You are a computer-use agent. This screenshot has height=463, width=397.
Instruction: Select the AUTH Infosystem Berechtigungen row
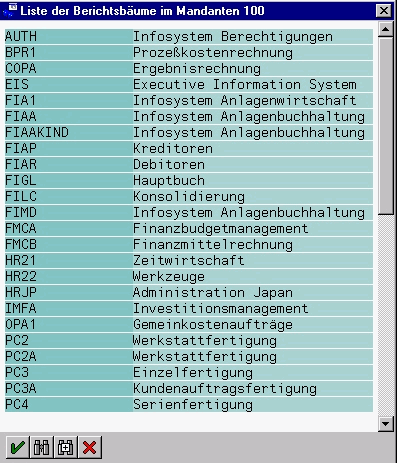tap(189, 37)
